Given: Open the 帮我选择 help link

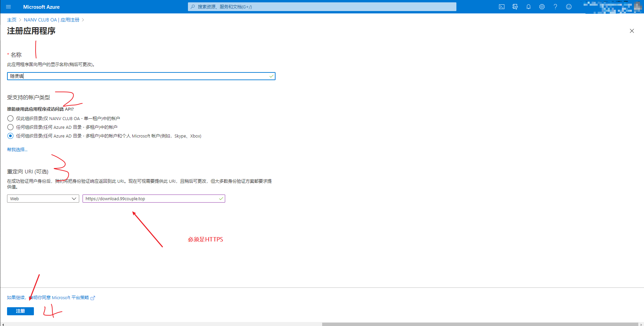Looking at the screenshot, I should (x=17, y=150).
